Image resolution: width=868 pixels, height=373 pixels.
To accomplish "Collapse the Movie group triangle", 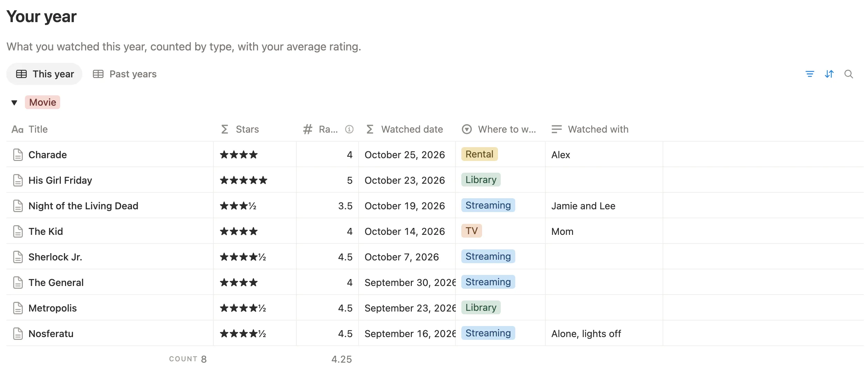I will click(x=14, y=103).
